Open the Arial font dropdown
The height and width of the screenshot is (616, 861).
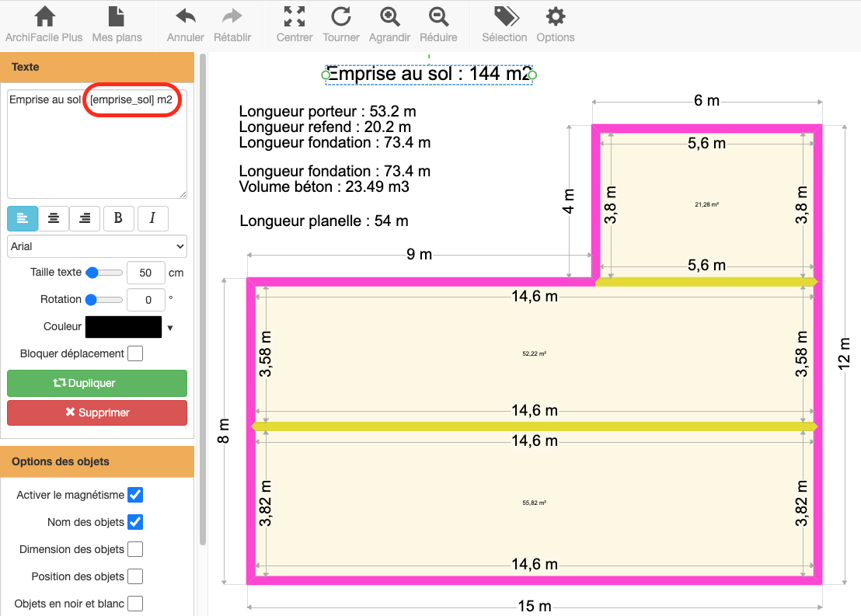click(97, 246)
